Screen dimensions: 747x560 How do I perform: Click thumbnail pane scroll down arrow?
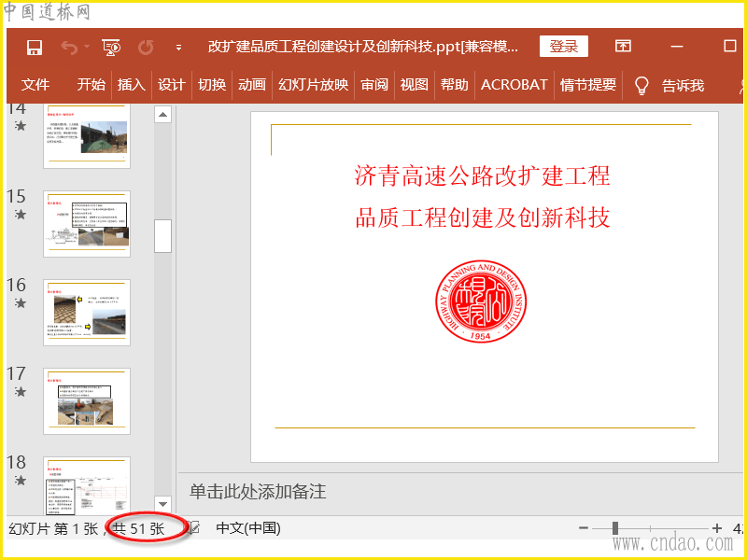[x=162, y=504]
